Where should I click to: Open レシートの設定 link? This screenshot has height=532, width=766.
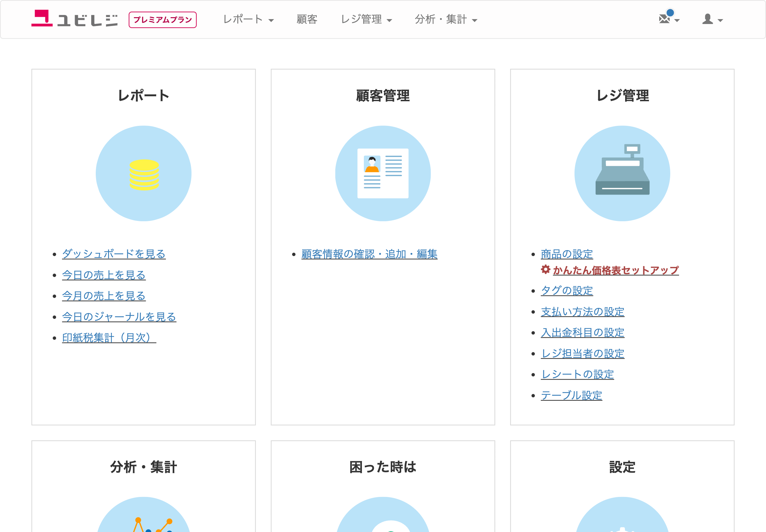(577, 374)
